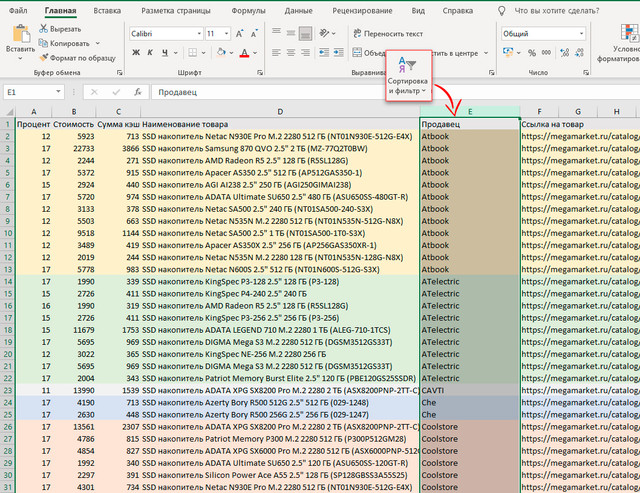Click Cut (Вырезать) scissors icon
This screenshot has width=640, height=493.
(x=43, y=29)
